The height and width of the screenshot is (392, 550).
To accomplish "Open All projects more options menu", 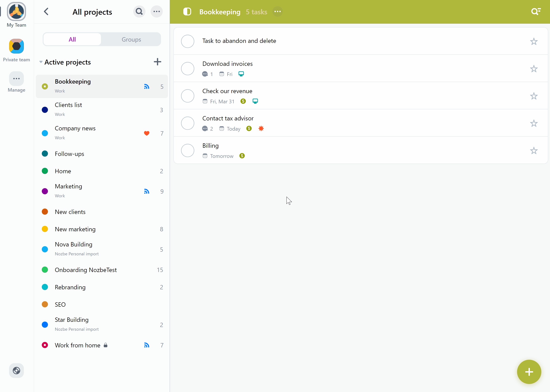I will click(156, 11).
